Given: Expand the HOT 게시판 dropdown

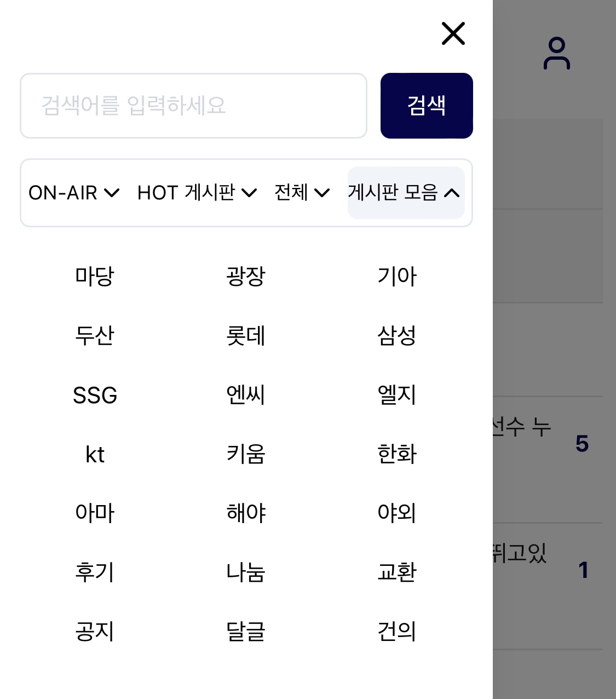Looking at the screenshot, I should (197, 193).
